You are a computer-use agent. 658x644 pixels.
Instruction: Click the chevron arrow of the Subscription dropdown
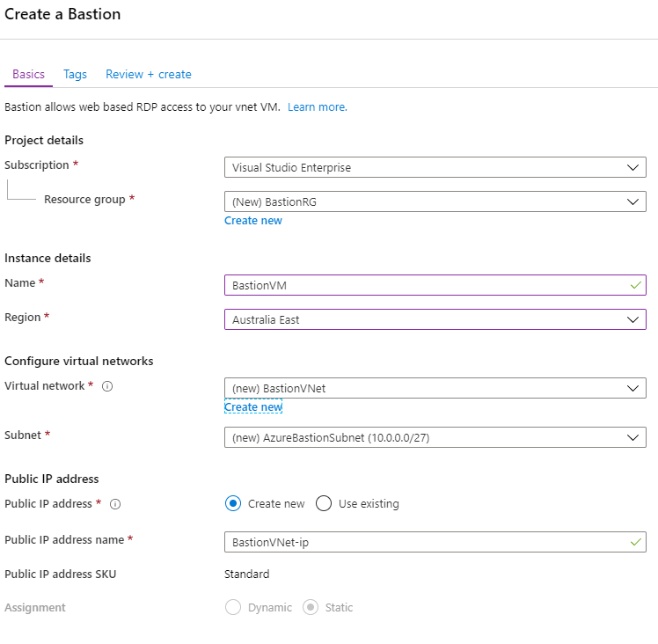point(632,167)
